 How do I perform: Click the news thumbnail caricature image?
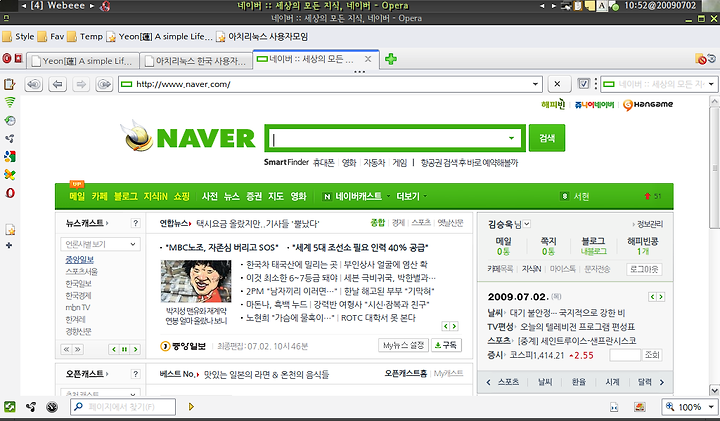point(196,281)
